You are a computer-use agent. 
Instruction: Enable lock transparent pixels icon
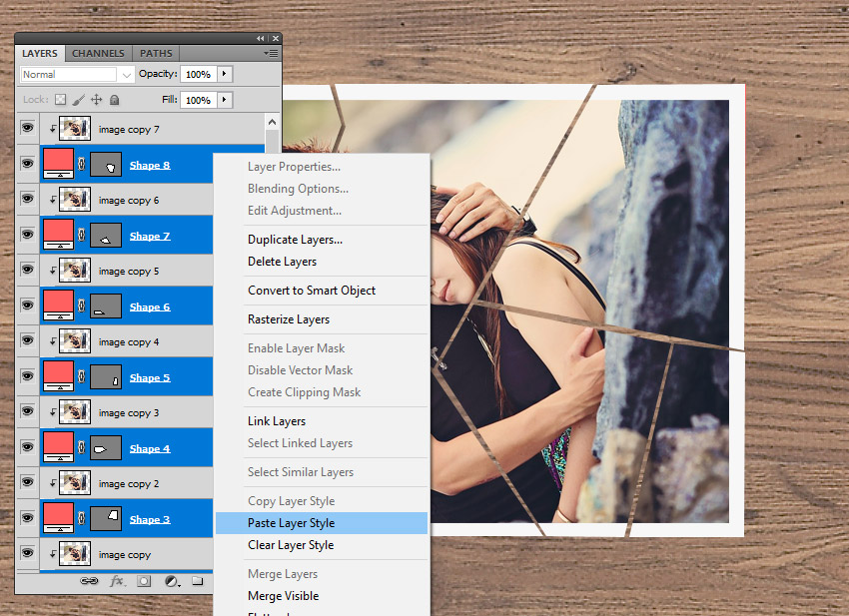[x=61, y=100]
